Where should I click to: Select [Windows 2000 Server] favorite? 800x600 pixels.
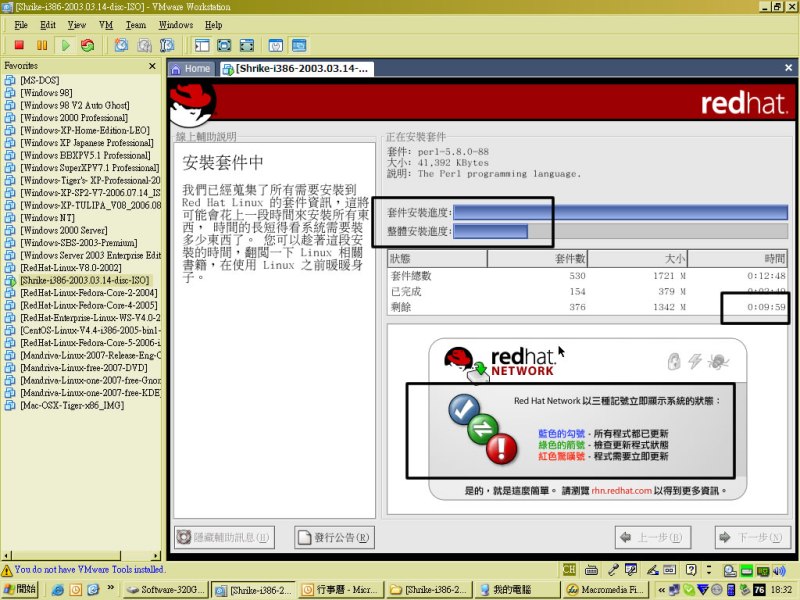coord(64,230)
